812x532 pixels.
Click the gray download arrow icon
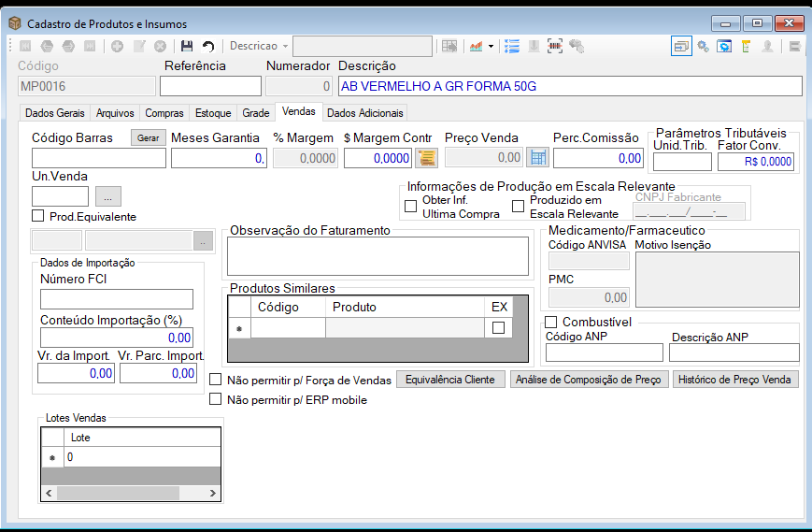534,46
